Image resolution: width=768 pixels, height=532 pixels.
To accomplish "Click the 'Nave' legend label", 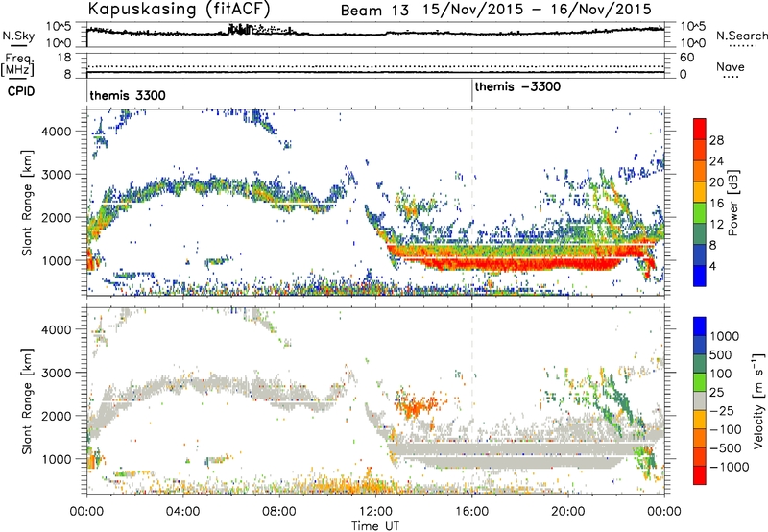I will (730, 66).
